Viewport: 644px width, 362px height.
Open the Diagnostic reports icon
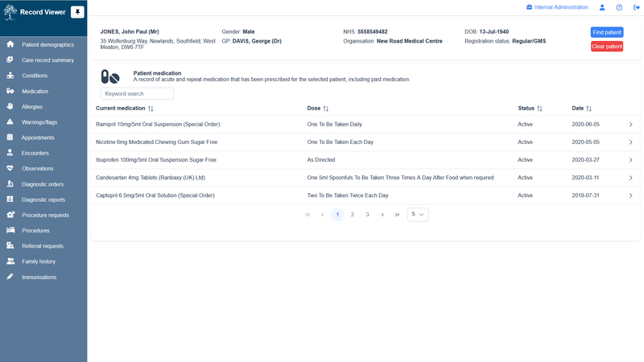(x=10, y=200)
